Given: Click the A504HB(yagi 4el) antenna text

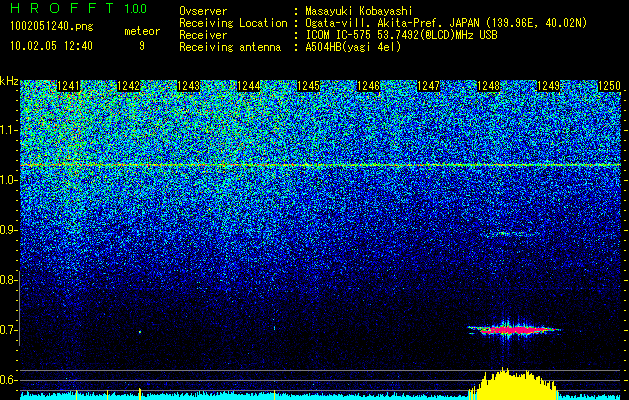Looking at the screenshot, I should click(353, 47).
